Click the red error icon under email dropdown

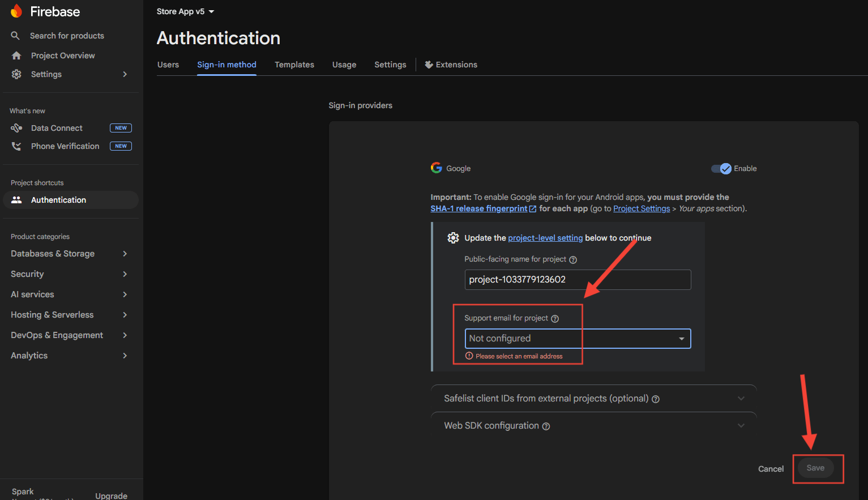pos(469,356)
